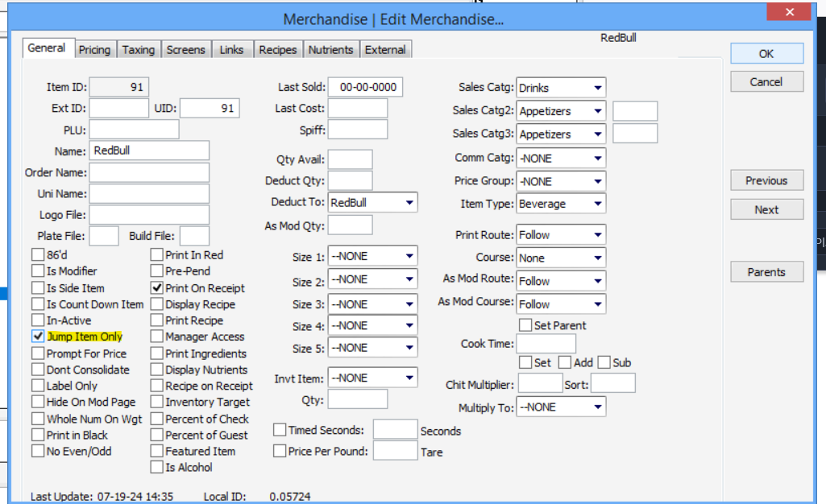Click the OK button
Screen dimensions: 826x504
click(x=766, y=54)
